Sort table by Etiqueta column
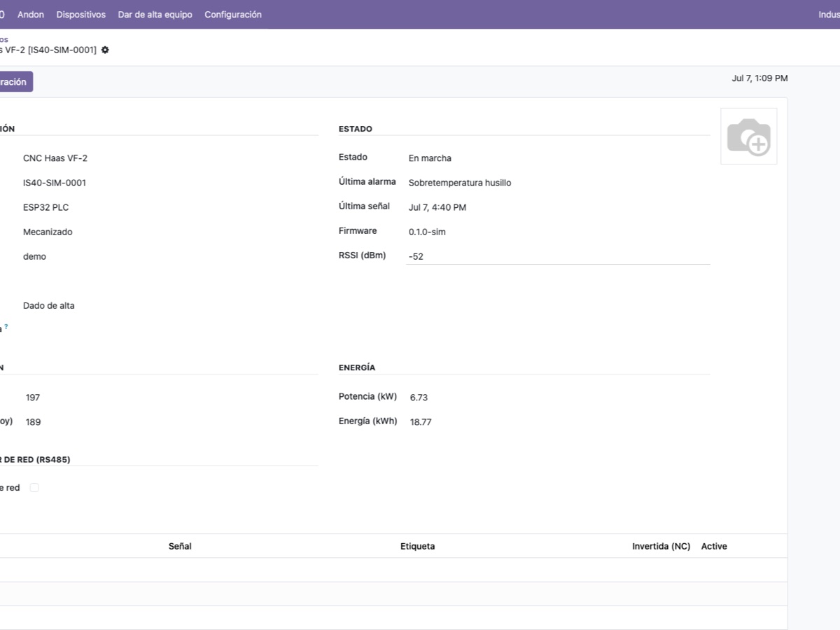 coord(417,546)
